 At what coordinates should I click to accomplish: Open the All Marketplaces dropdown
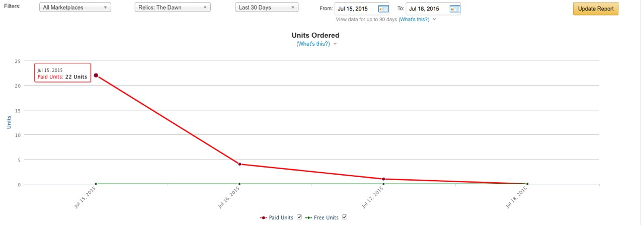click(75, 8)
